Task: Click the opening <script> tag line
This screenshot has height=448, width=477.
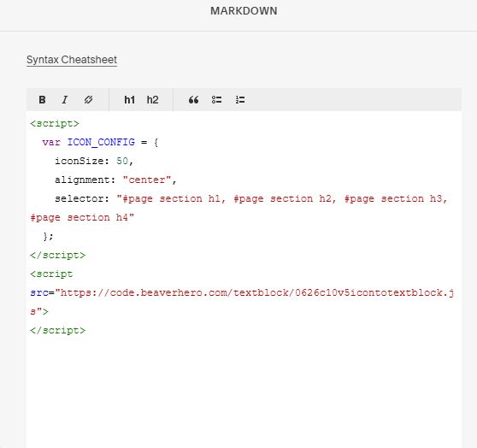Action: point(55,124)
